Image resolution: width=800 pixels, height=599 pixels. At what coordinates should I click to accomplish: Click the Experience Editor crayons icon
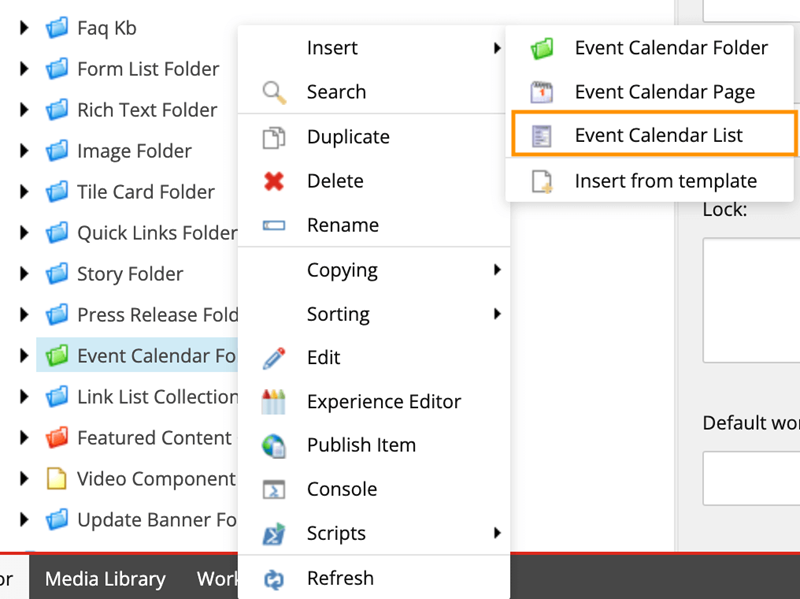pos(273,402)
